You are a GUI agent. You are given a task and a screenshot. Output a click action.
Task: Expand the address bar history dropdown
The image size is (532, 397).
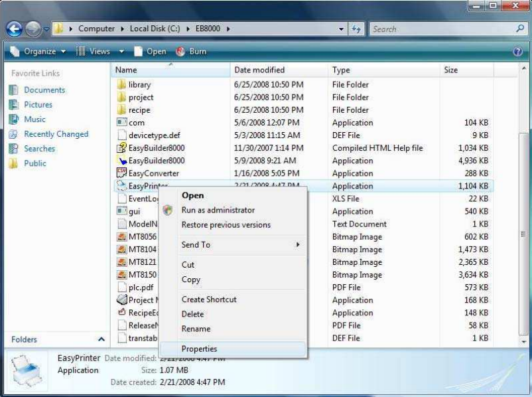342,29
